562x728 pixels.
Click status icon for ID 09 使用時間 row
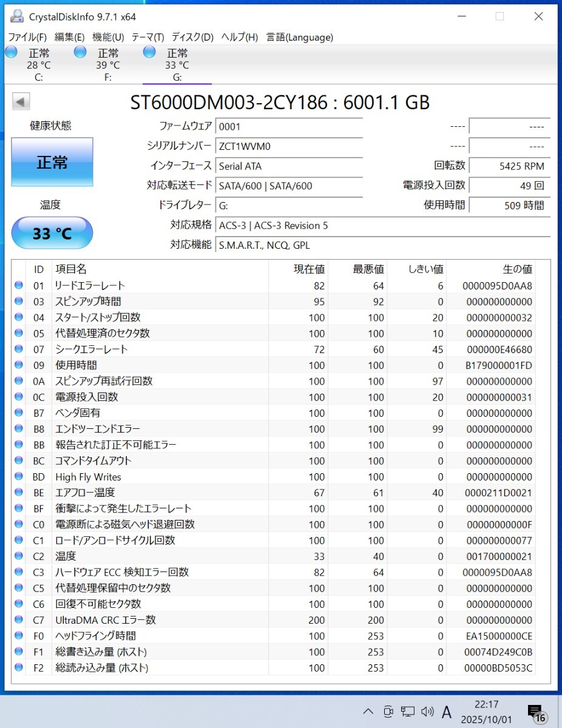[x=19, y=365]
